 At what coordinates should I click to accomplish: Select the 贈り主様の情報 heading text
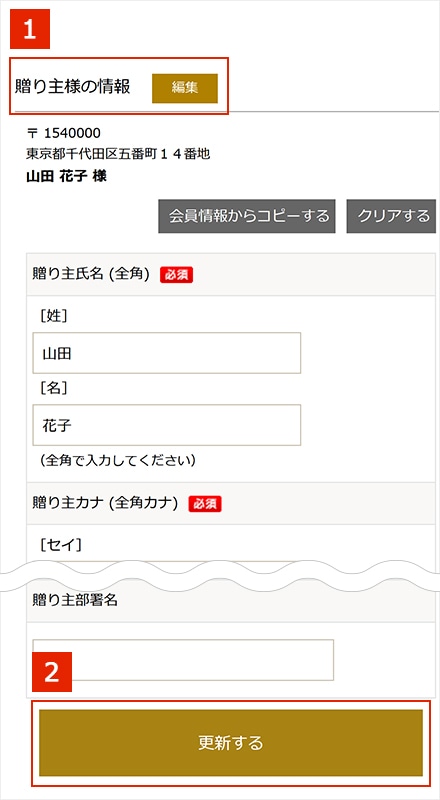pyautogui.click(x=72, y=87)
